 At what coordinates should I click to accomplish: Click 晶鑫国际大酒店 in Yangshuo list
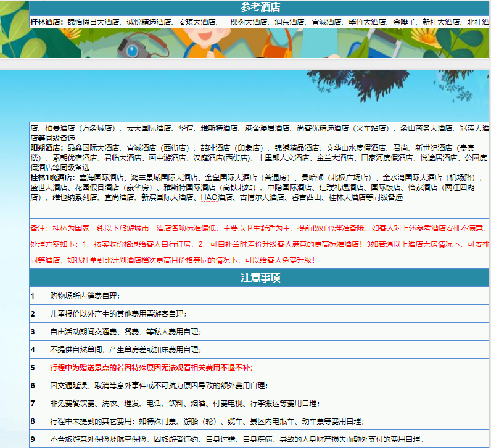tap(93, 148)
